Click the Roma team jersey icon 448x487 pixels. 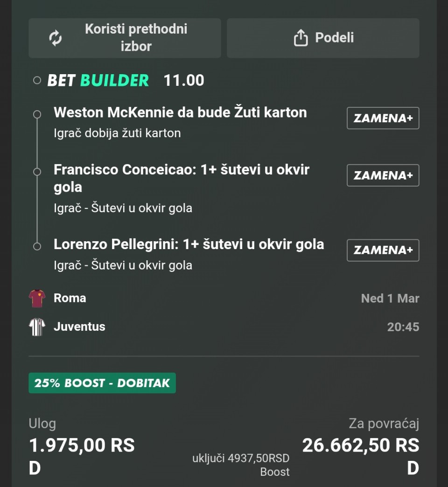point(37,298)
